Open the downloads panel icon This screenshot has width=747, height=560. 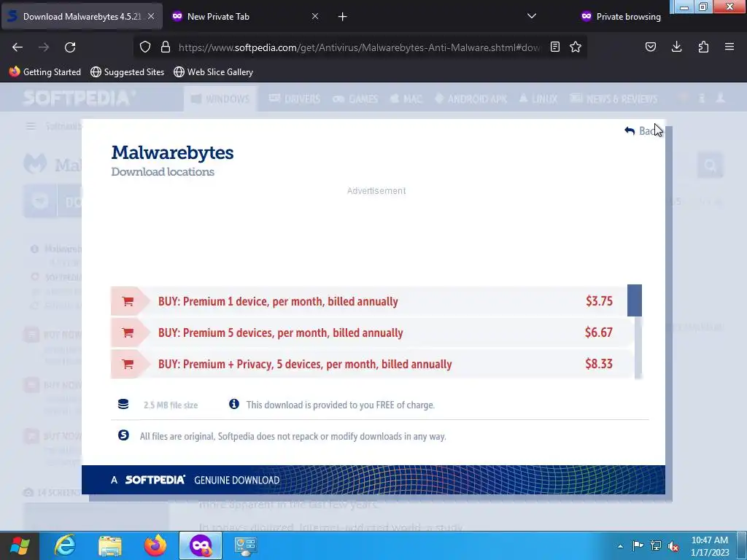click(x=676, y=47)
